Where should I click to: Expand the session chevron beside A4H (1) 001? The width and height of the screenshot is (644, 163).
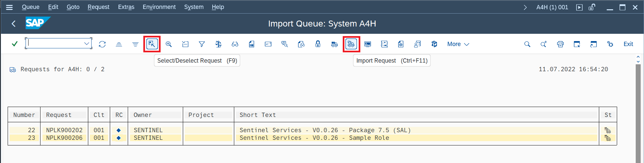coord(525,7)
